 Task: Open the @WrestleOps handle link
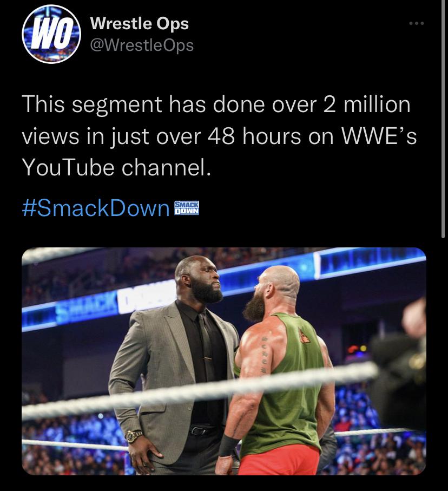[x=142, y=45]
